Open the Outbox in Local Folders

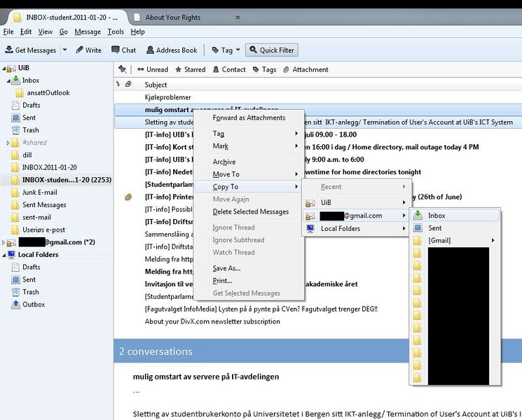tap(34, 304)
